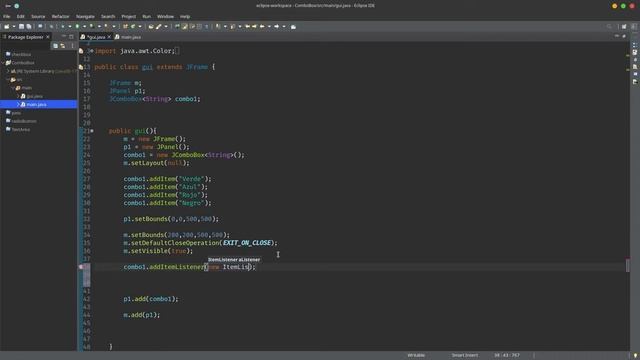Open the Navigate menu
This screenshot has width=640, height=360.
85,16
